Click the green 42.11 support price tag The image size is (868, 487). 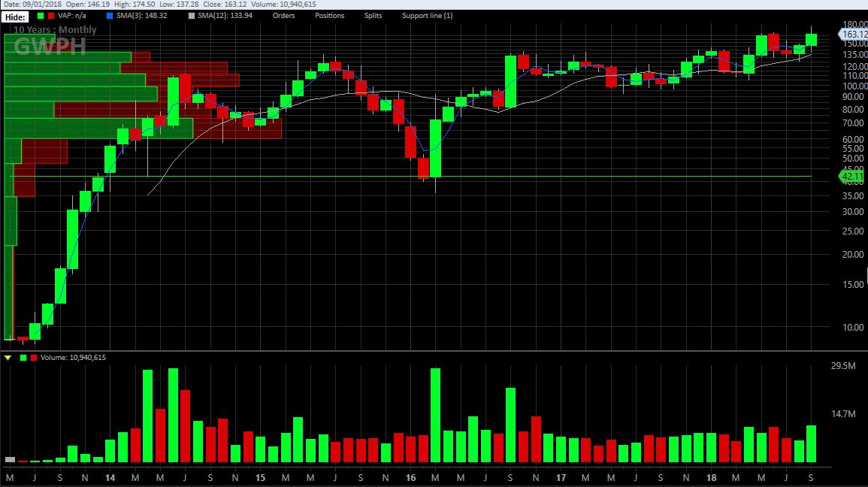[x=853, y=176]
